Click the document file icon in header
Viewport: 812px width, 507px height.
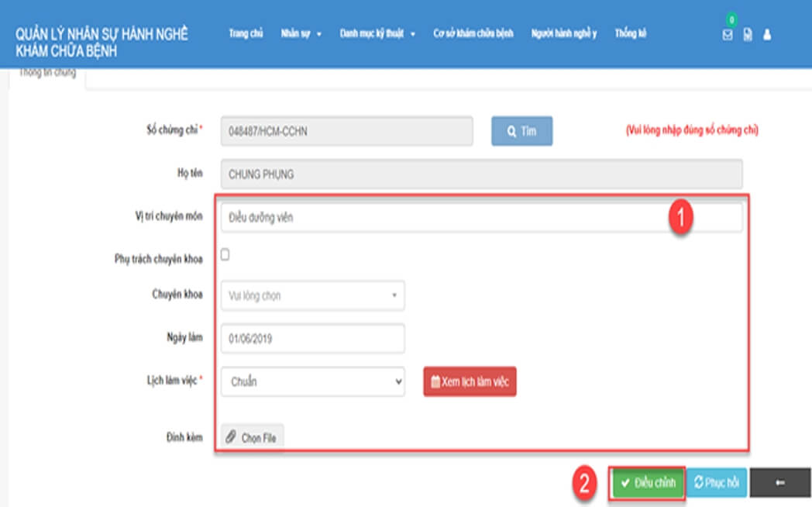pos(748,35)
